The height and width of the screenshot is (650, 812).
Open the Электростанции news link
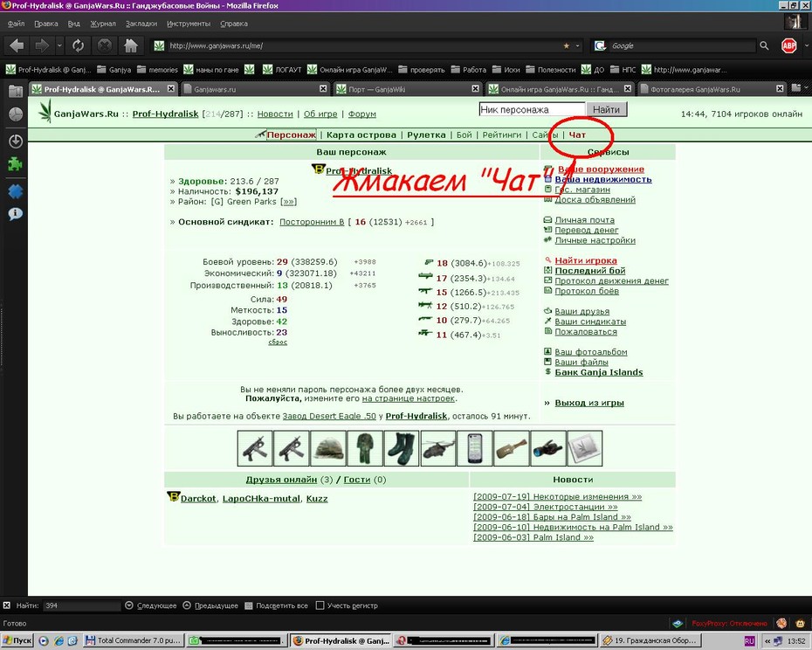(546, 507)
